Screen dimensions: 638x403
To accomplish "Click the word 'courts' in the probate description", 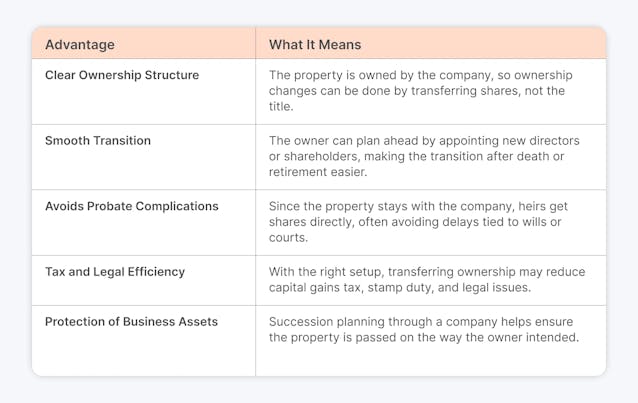I will coord(288,237).
